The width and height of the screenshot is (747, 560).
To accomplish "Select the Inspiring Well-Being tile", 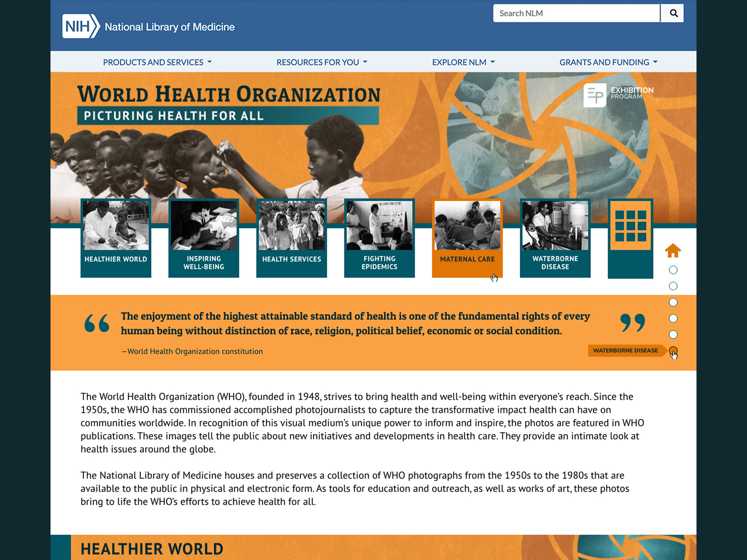I will click(x=204, y=238).
